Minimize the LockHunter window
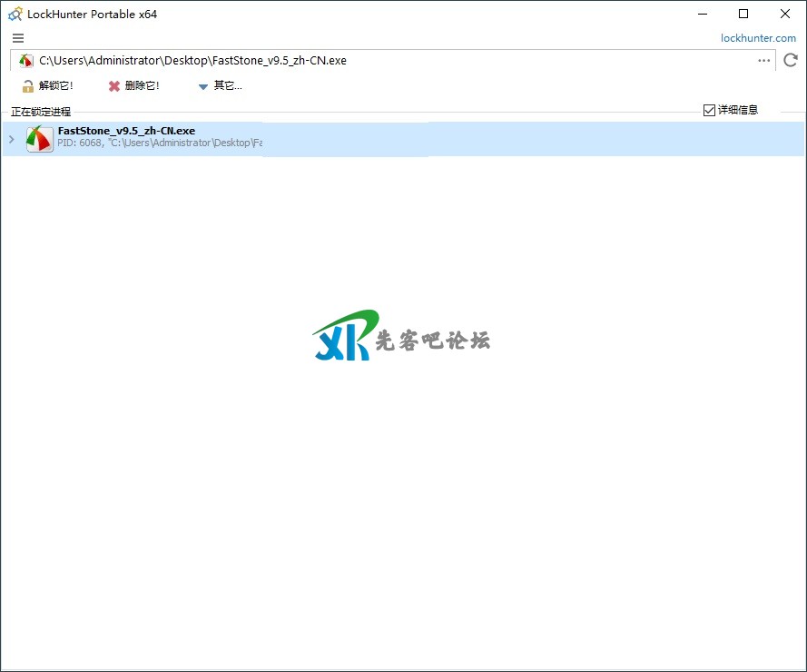The height and width of the screenshot is (672, 807). 703,14
